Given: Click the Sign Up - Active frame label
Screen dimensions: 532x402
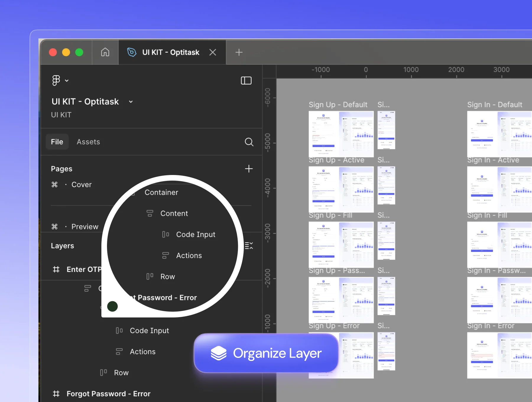Looking at the screenshot, I should tap(337, 160).
